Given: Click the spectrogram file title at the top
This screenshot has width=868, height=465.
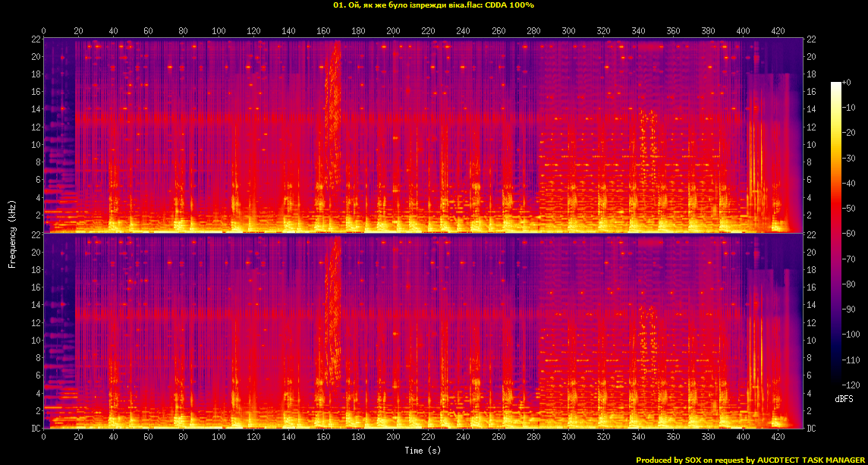Looking at the screenshot, I should pyautogui.click(x=433, y=5).
